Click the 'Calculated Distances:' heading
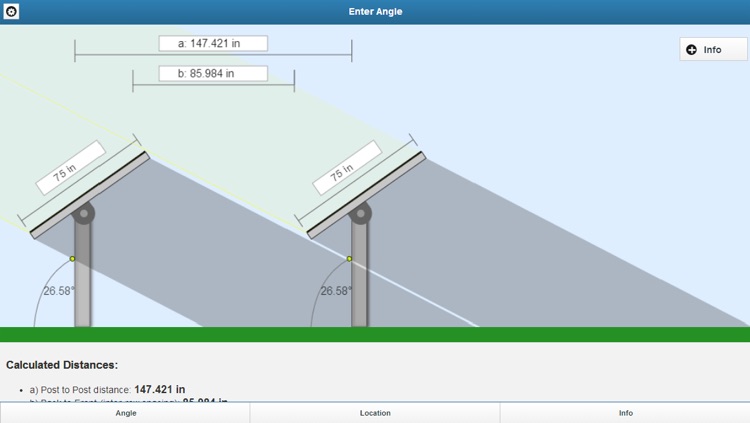Screen dimensions: 750x423 click(x=62, y=365)
